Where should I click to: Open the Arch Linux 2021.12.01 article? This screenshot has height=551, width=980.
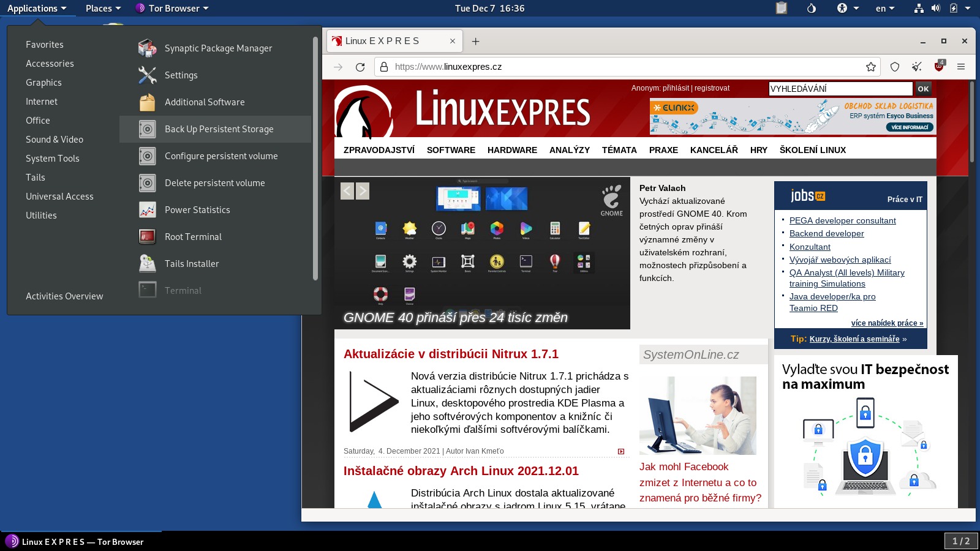point(461,471)
